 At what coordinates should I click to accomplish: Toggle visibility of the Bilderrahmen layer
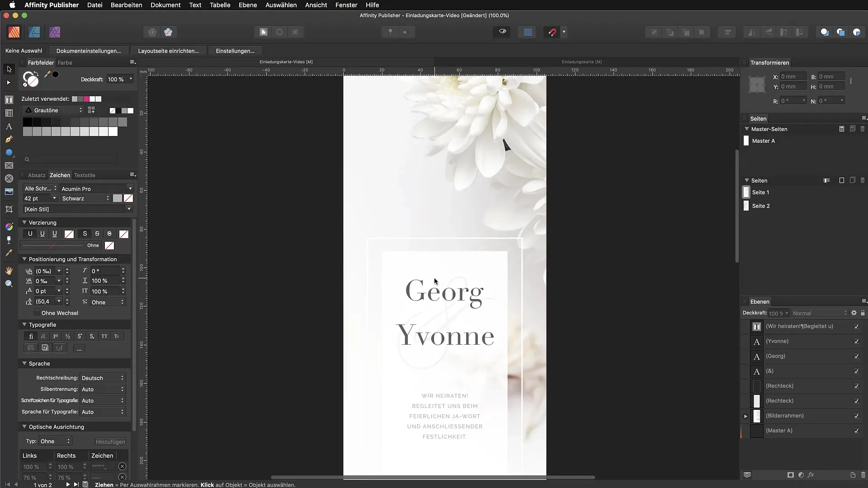point(856,416)
